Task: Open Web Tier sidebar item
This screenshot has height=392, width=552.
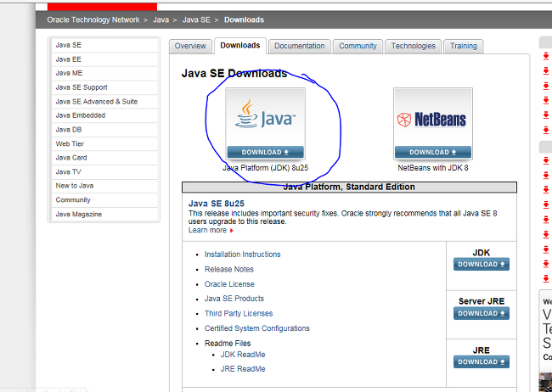Action: coord(104,144)
